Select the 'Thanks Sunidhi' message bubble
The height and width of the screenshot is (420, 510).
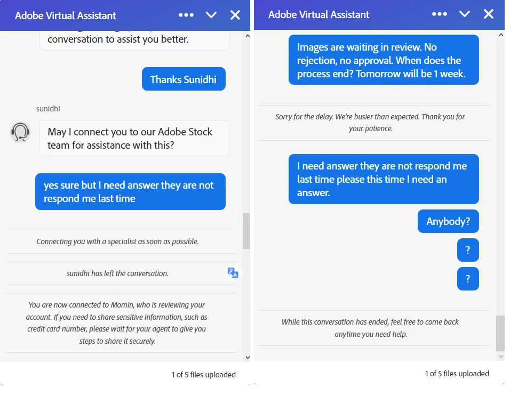[184, 79]
